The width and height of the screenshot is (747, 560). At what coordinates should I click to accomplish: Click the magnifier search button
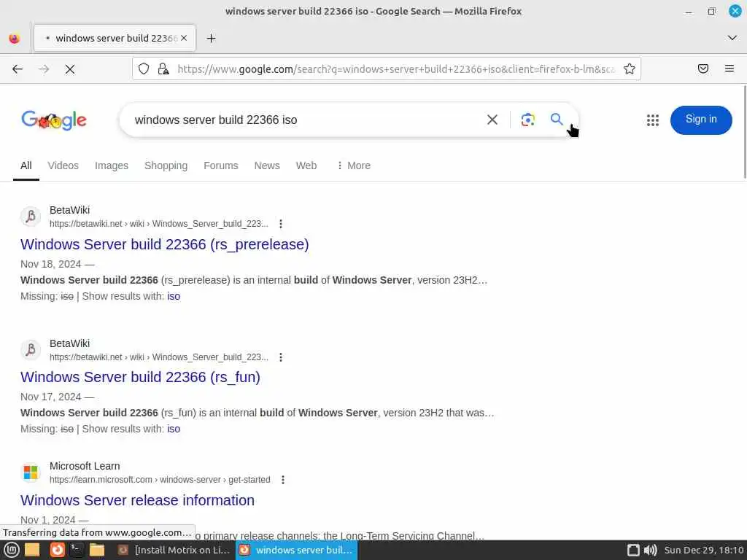[557, 119]
